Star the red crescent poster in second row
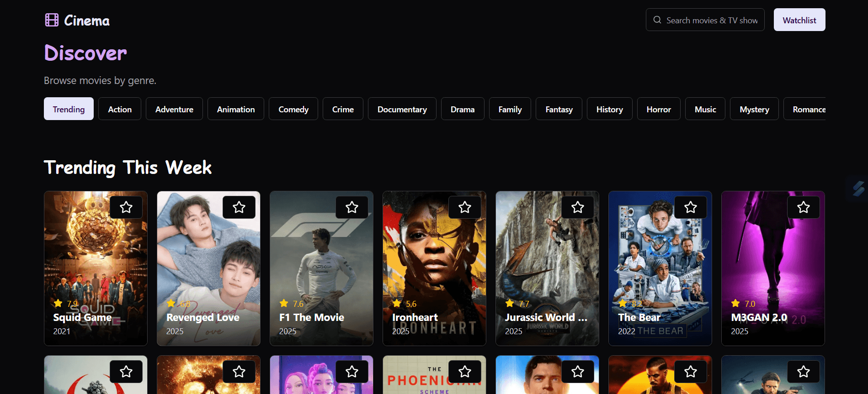 pos(126,372)
